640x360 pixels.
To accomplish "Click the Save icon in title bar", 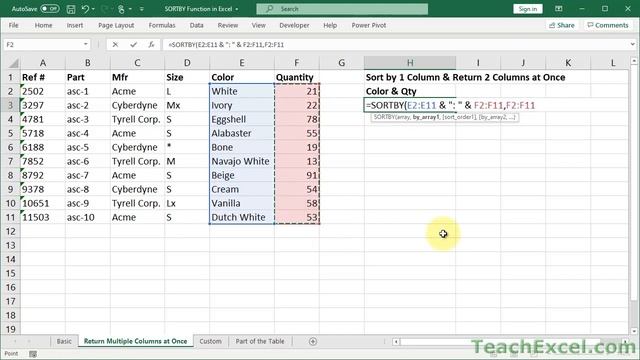I will click(71, 9).
